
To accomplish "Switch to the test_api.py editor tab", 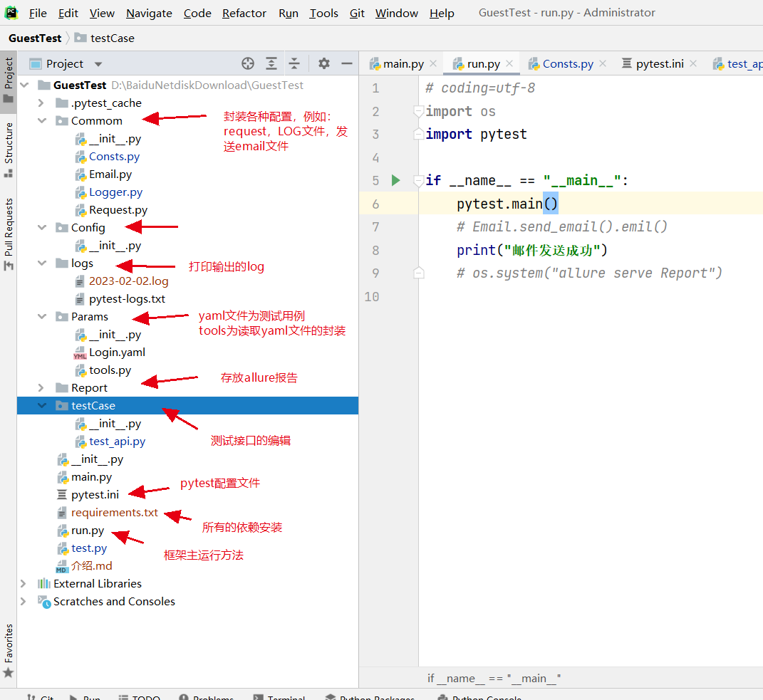I will 737,63.
